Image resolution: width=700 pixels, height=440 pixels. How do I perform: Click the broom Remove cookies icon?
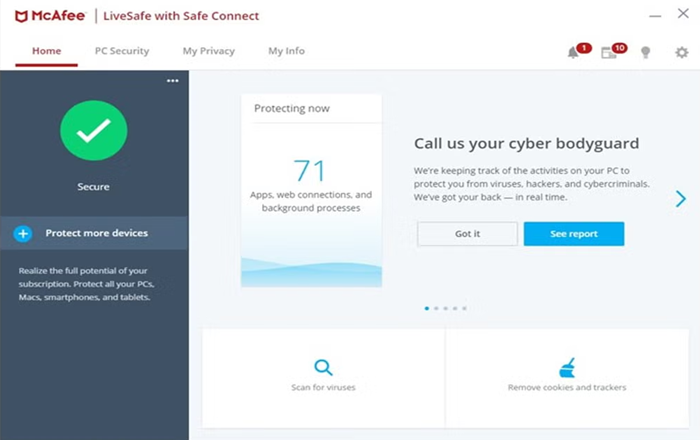click(x=567, y=368)
